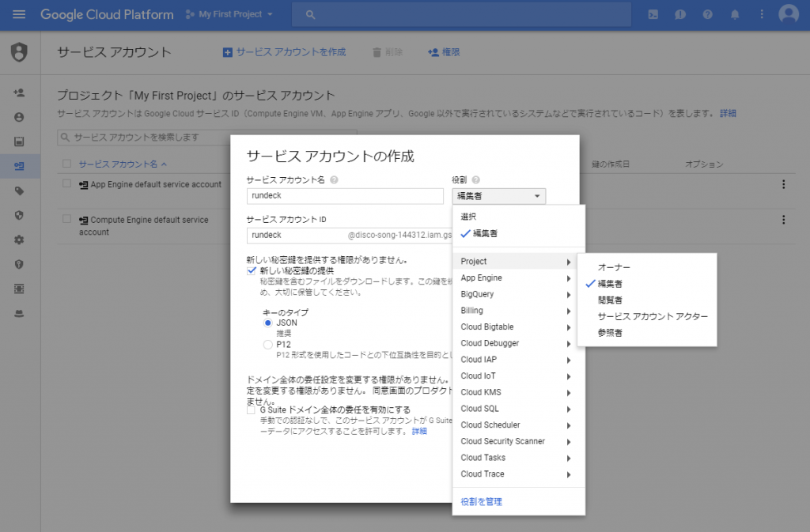The image size is (810, 532).
Task: Select the service accounts sidebar icon
Action: pos(19,166)
